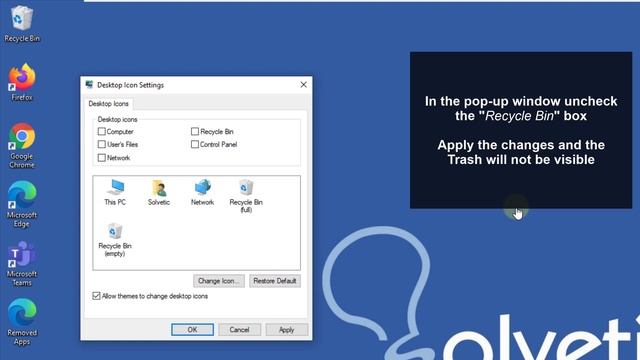Close the Desktop Icon Settings dialog
Image resolution: width=640 pixels, height=360 pixels.
point(303,84)
